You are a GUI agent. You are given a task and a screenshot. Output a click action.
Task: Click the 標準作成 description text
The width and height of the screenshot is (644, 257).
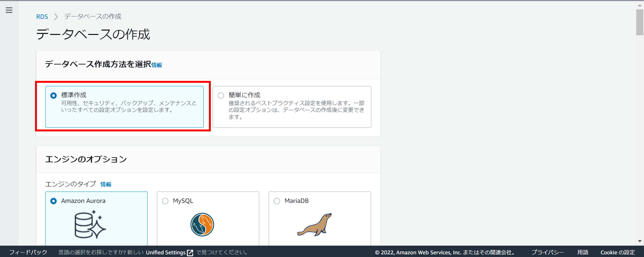click(129, 106)
